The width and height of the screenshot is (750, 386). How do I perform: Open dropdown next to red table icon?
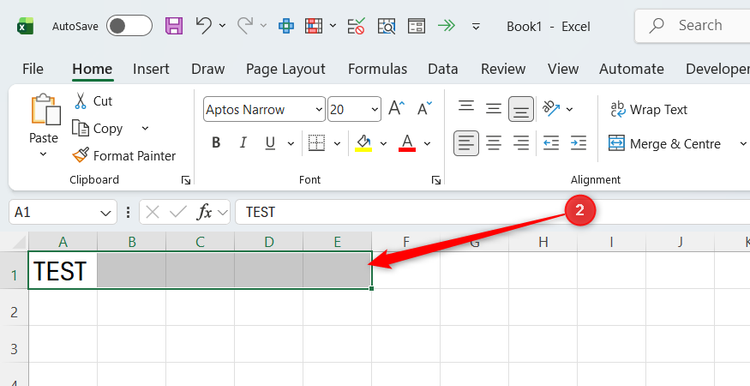[333, 26]
